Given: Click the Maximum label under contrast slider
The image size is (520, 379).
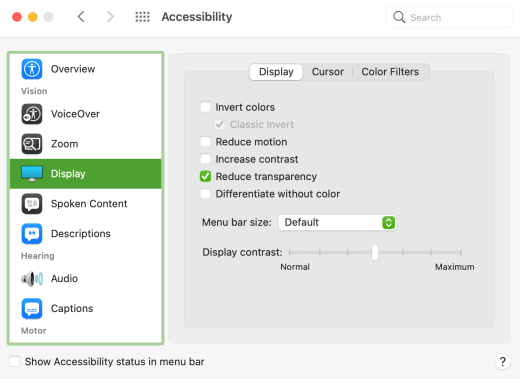Looking at the screenshot, I should pyautogui.click(x=455, y=267).
